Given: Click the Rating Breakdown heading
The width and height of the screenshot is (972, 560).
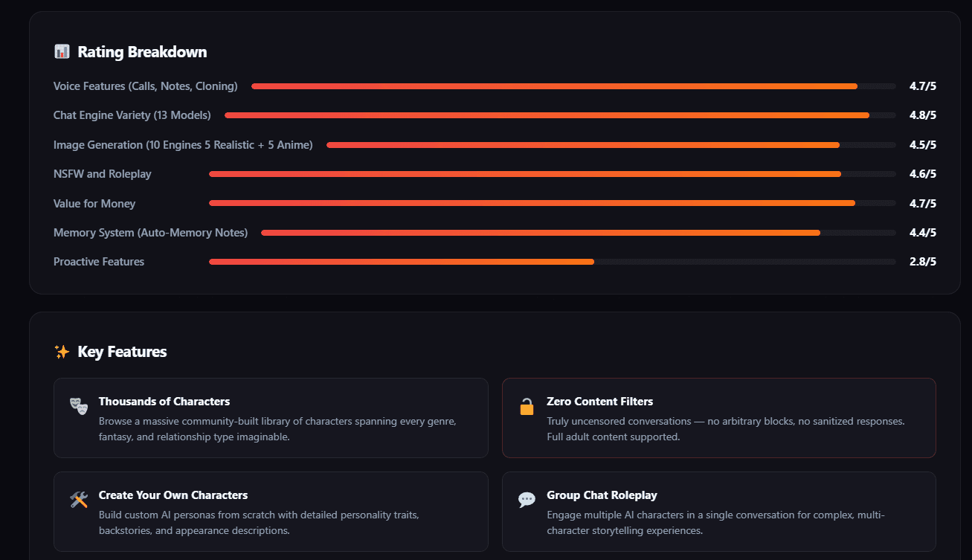Looking at the screenshot, I should (x=142, y=52).
